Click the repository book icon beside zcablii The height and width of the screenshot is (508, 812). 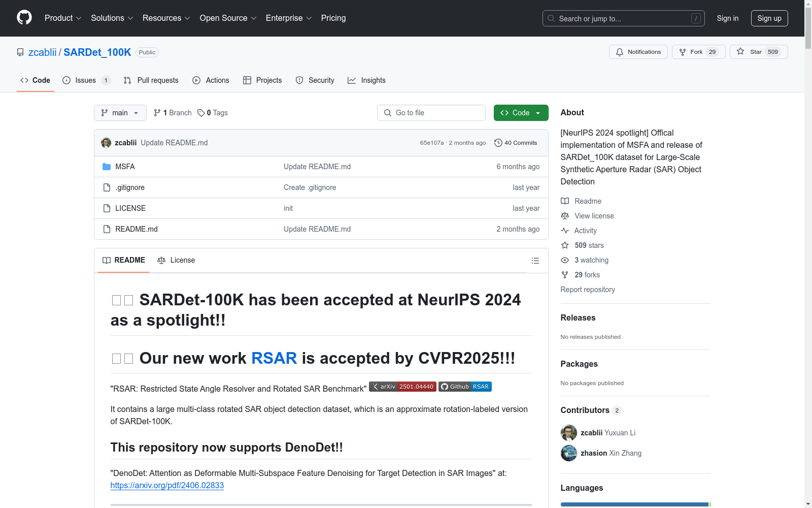[20, 52]
